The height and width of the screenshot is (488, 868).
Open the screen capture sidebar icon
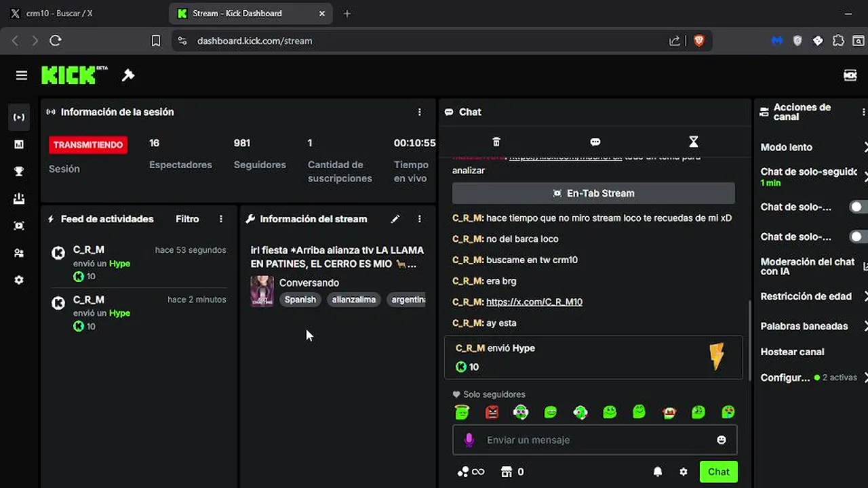point(19,226)
